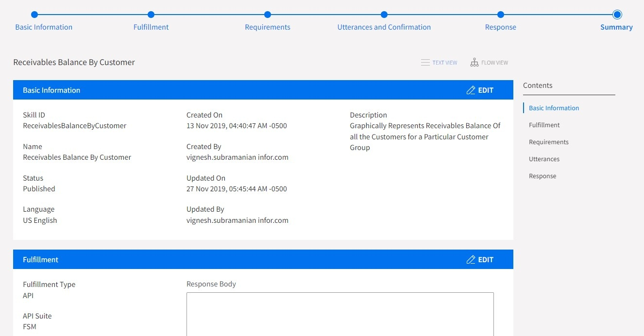
Task: Jump to Fulfillment in Contents sidebar
Action: coord(544,125)
